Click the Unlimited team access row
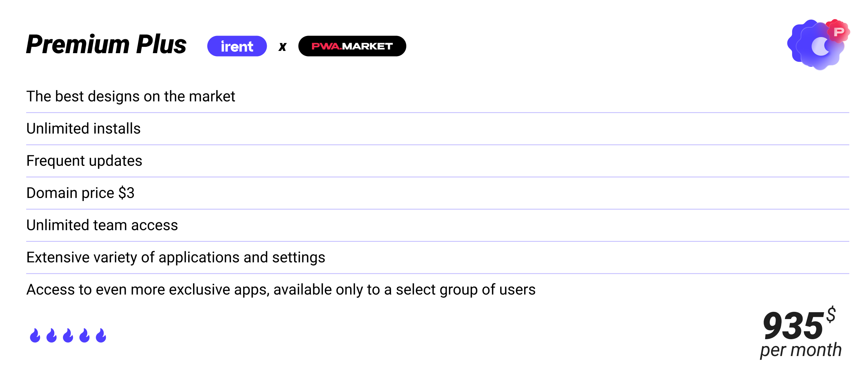The width and height of the screenshot is (868, 374). [x=102, y=225]
